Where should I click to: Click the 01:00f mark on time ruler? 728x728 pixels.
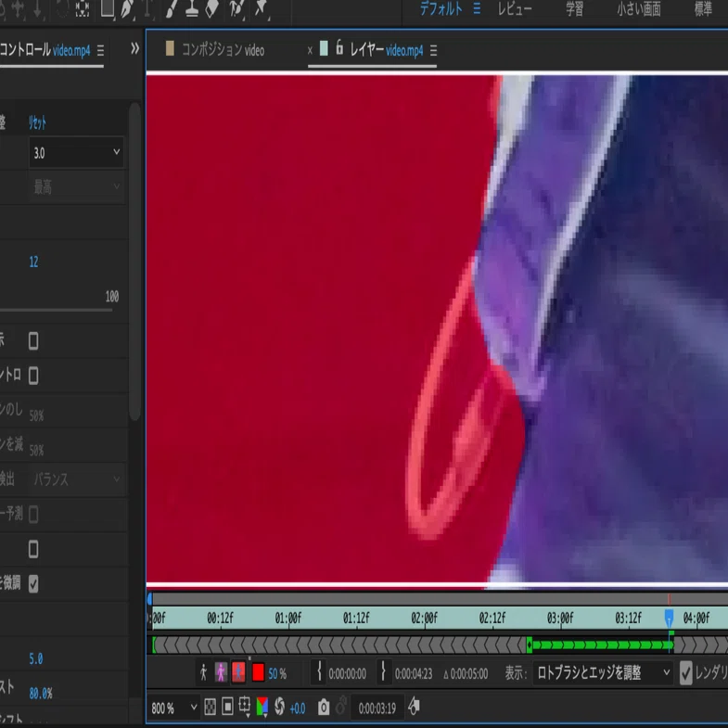pos(287,618)
